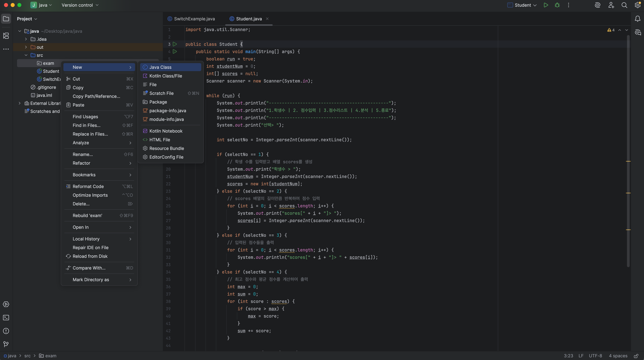This screenshot has width=644, height=360.
Task: Click the Run button in top toolbar
Action: [546, 5]
